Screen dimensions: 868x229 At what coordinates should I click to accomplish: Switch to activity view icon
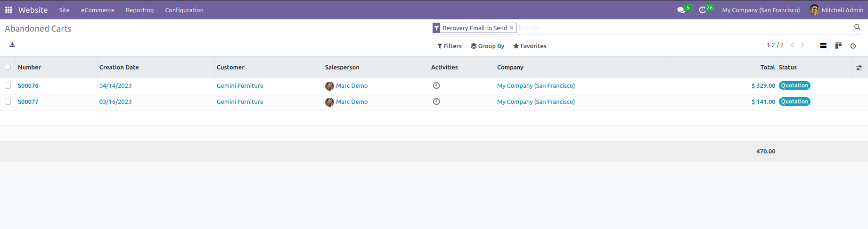[x=853, y=46]
